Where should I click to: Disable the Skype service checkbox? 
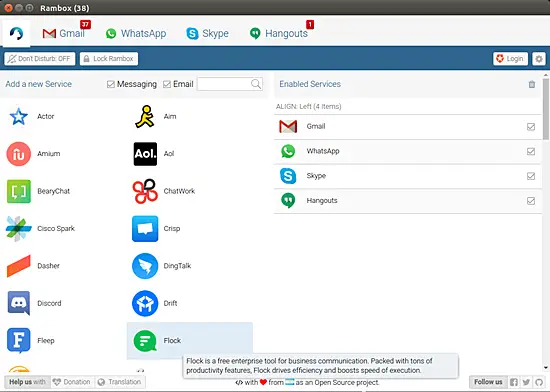click(x=531, y=176)
